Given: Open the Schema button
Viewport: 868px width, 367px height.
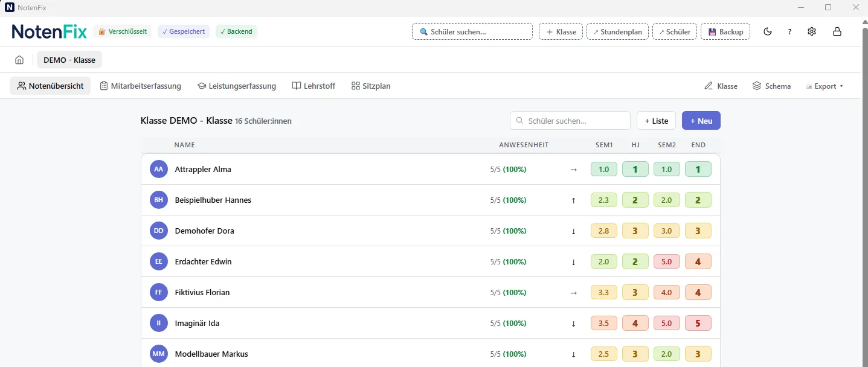Looking at the screenshot, I should 771,86.
